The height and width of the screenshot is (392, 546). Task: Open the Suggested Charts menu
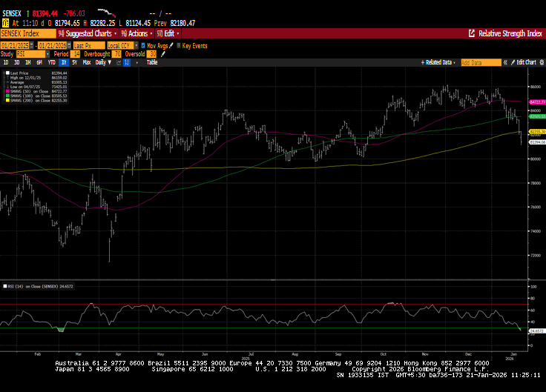(88, 33)
